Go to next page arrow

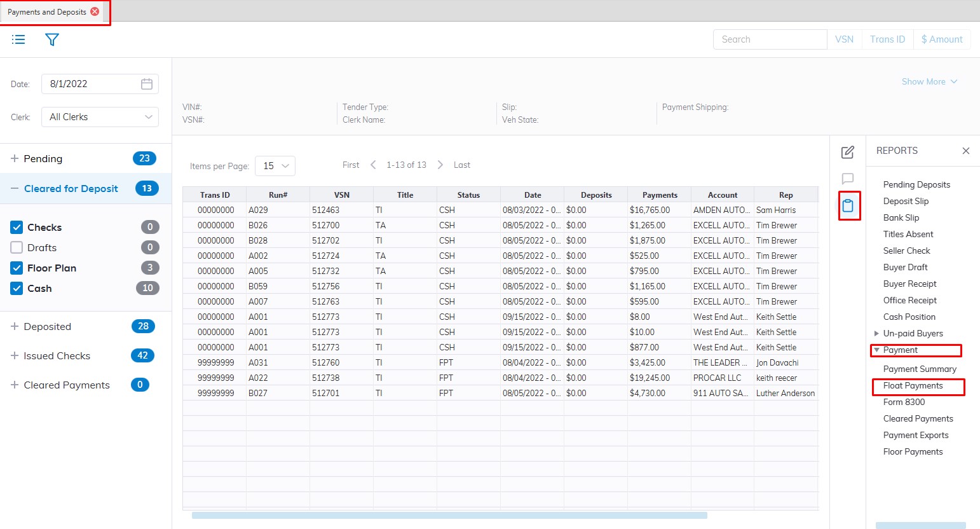pyautogui.click(x=440, y=165)
